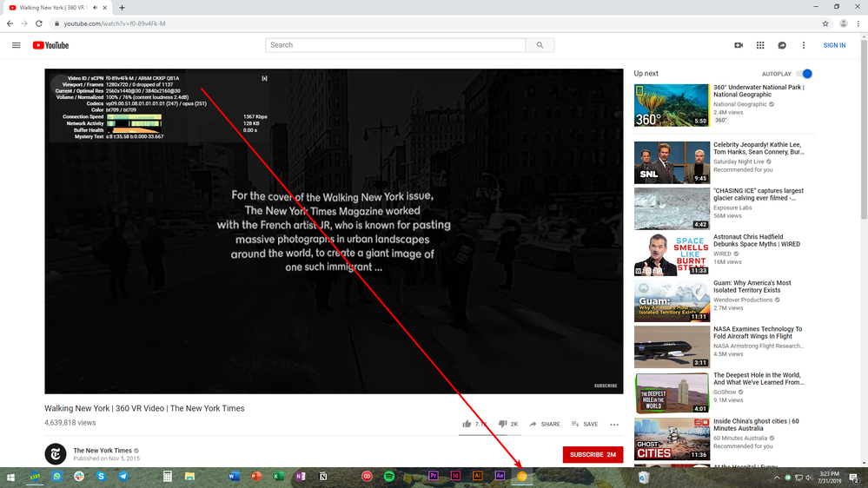Open WhatsApp from the taskbar
Image resolution: width=868 pixels, height=488 pixels.
coord(57,477)
